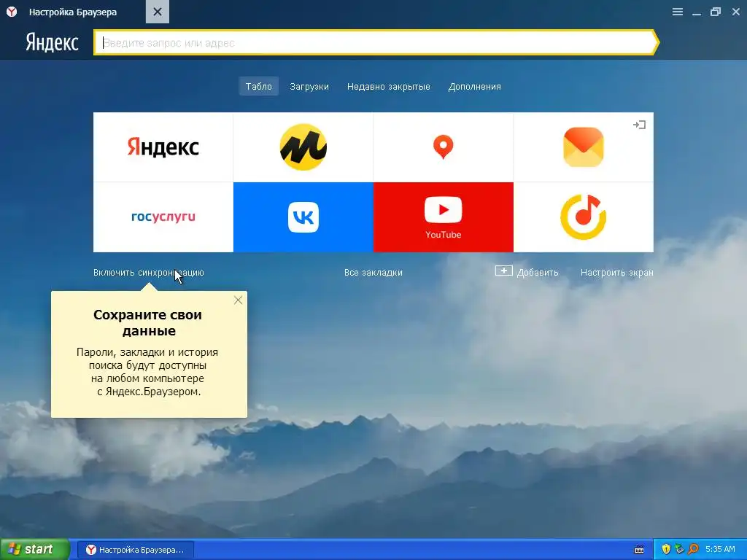Open the browser hamburger menu
This screenshot has height=560, width=747.
pyautogui.click(x=678, y=12)
